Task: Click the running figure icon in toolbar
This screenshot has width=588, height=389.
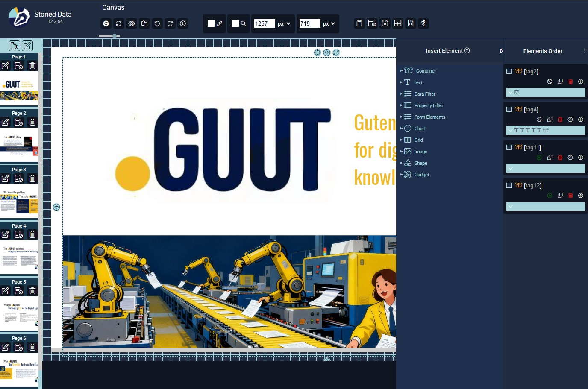Action: 423,23
